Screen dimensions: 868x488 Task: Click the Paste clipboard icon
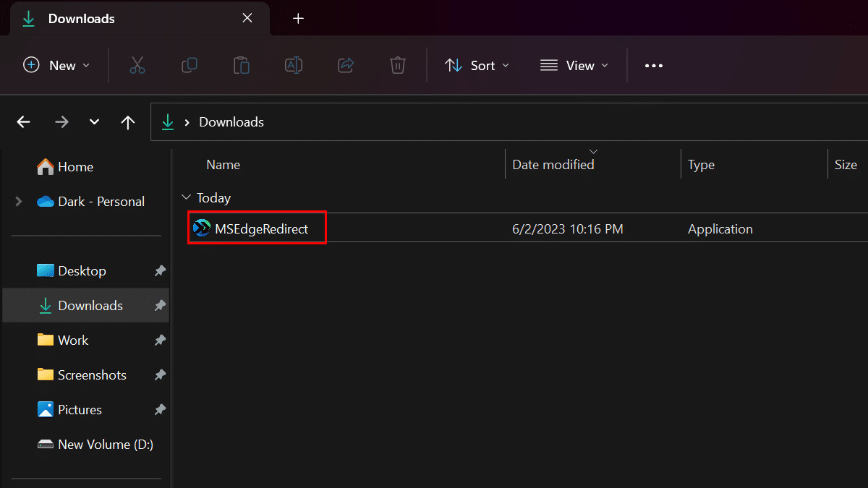pos(242,66)
